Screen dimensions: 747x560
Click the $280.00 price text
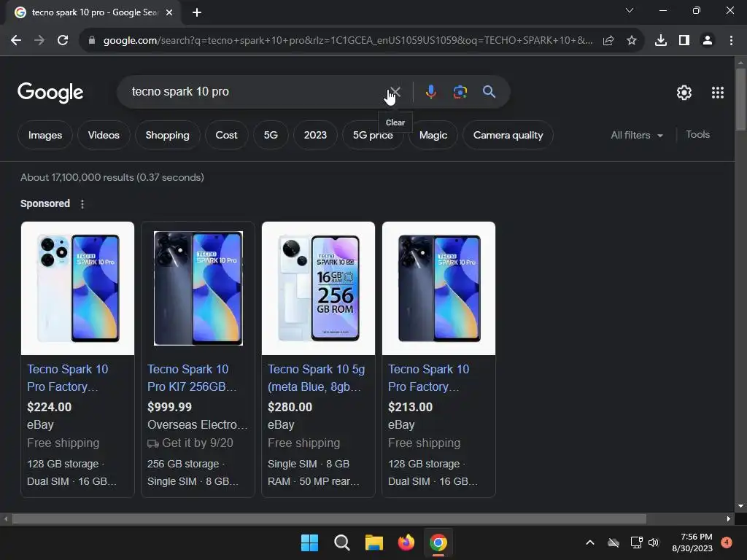coord(290,407)
